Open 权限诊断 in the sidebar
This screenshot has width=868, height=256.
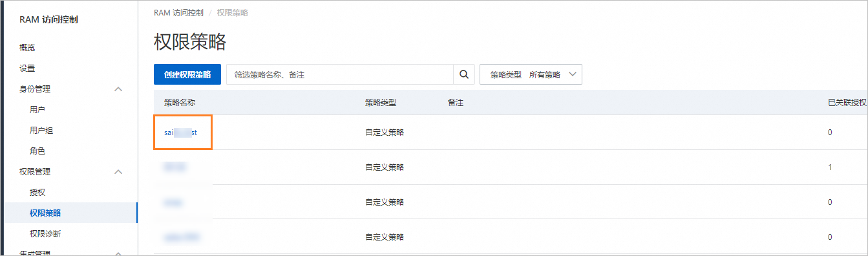point(45,233)
